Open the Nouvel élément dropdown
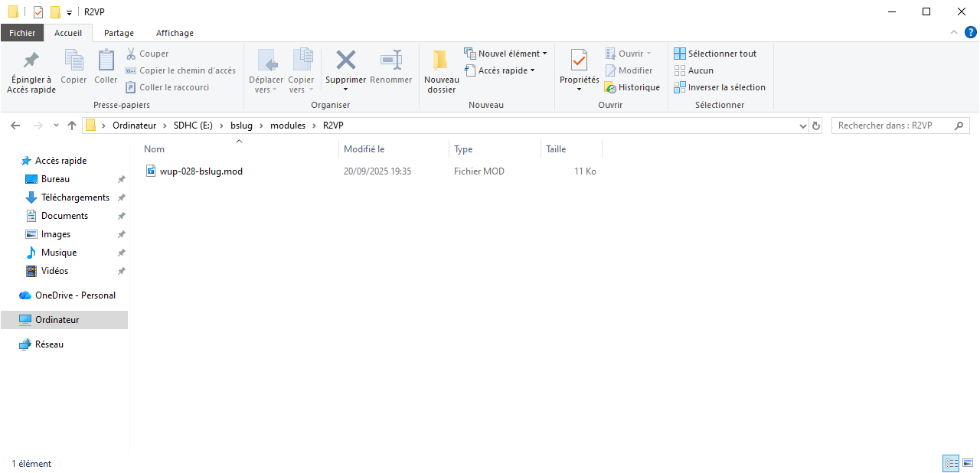The height and width of the screenshot is (473, 980). click(506, 54)
